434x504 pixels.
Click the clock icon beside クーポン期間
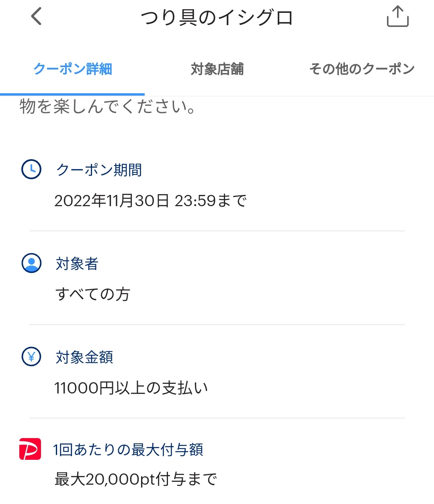(31, 169)
